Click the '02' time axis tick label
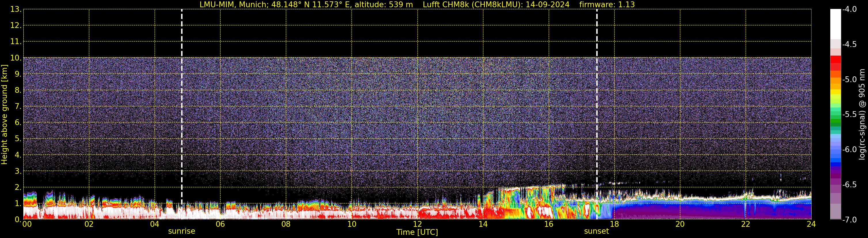This screenshot has width=868, height=238. pos(89,224)
